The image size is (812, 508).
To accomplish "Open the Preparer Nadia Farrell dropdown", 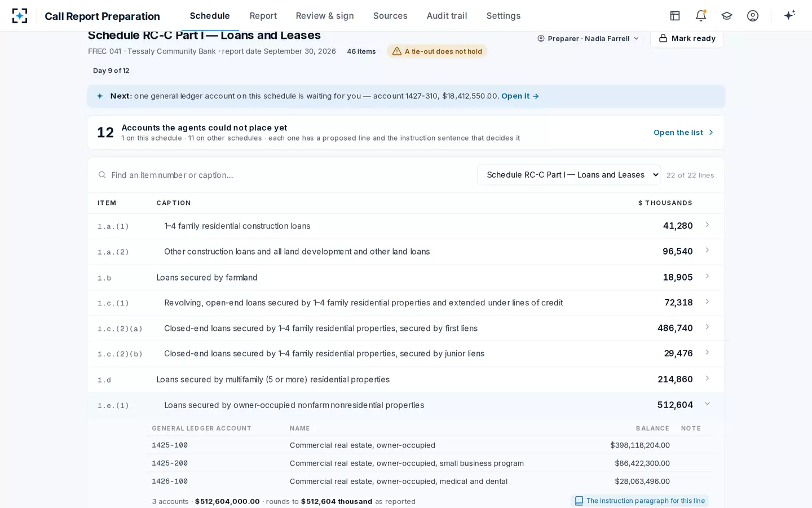I will (x=588, y=38).
